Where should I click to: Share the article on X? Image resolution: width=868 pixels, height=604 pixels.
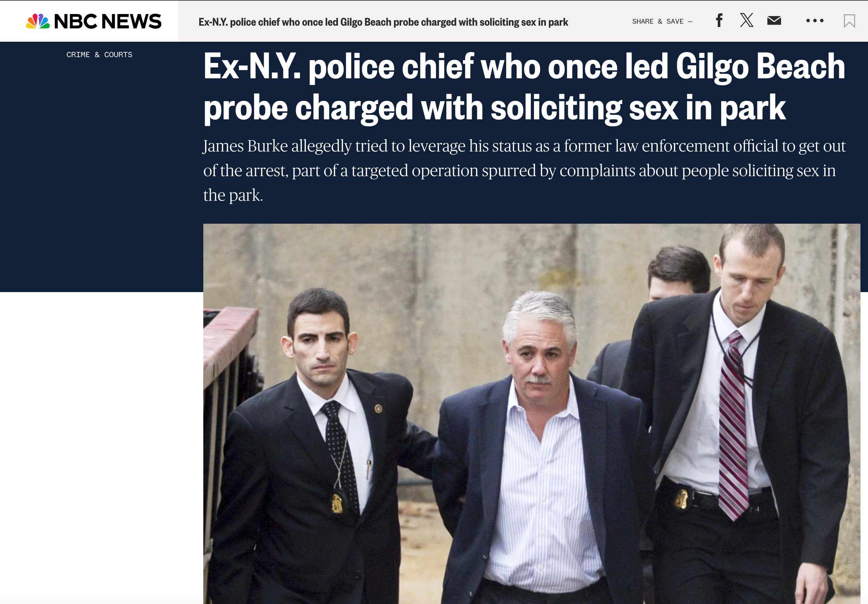746,21
